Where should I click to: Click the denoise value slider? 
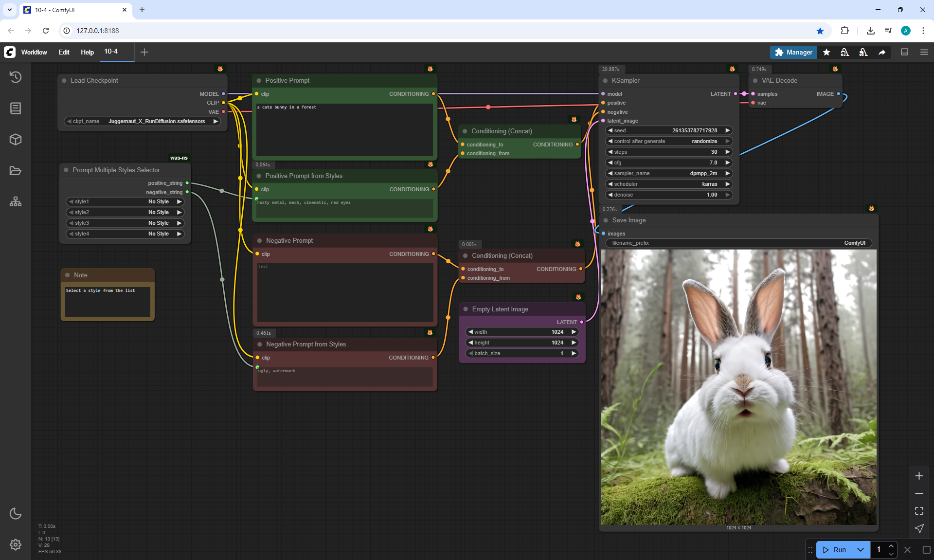tap(669, 195)
